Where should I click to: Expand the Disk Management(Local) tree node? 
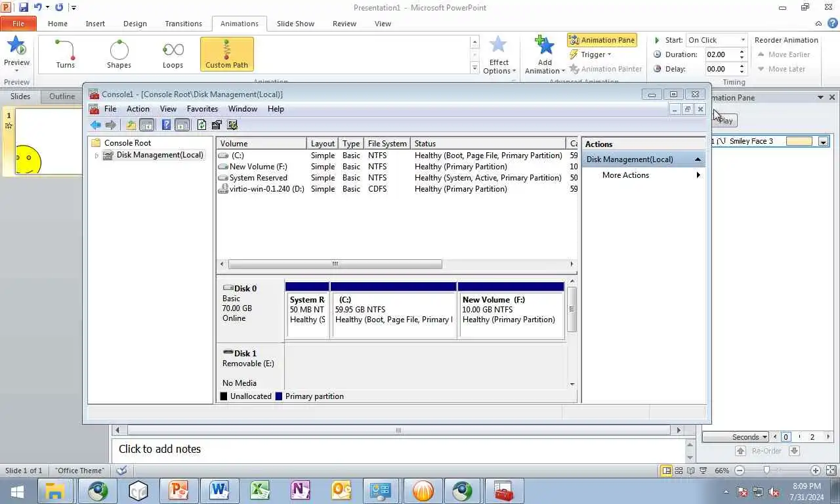point(96,156)
